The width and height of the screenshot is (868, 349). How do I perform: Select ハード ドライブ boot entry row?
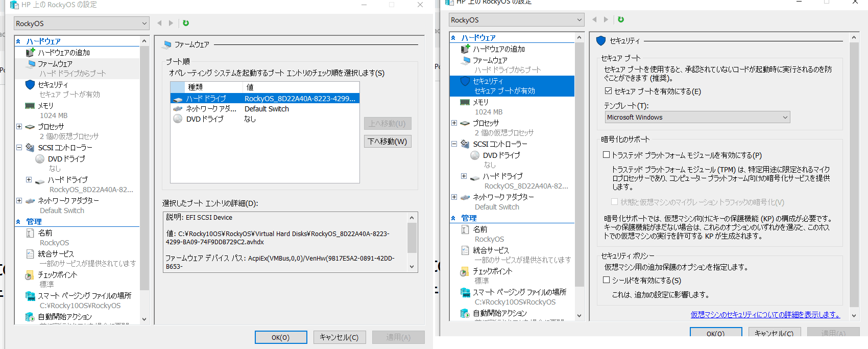[265, 98]
